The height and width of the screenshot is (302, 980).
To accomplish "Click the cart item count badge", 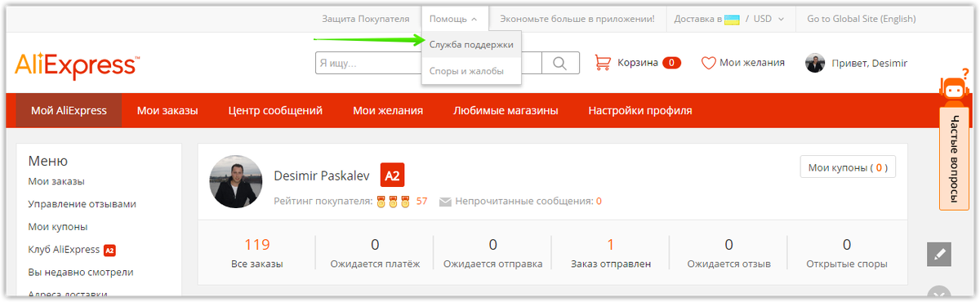I will coord(671,63).
